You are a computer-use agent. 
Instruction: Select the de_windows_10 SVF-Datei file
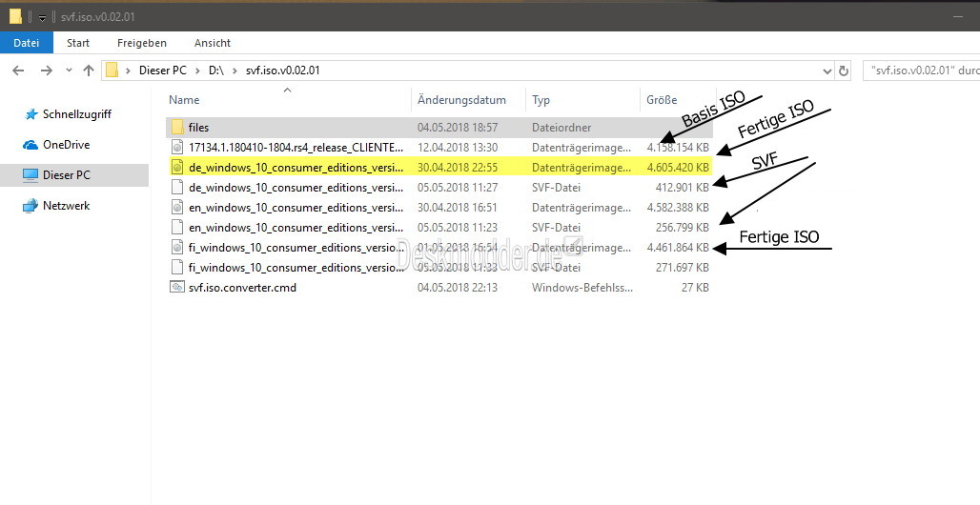439,188
